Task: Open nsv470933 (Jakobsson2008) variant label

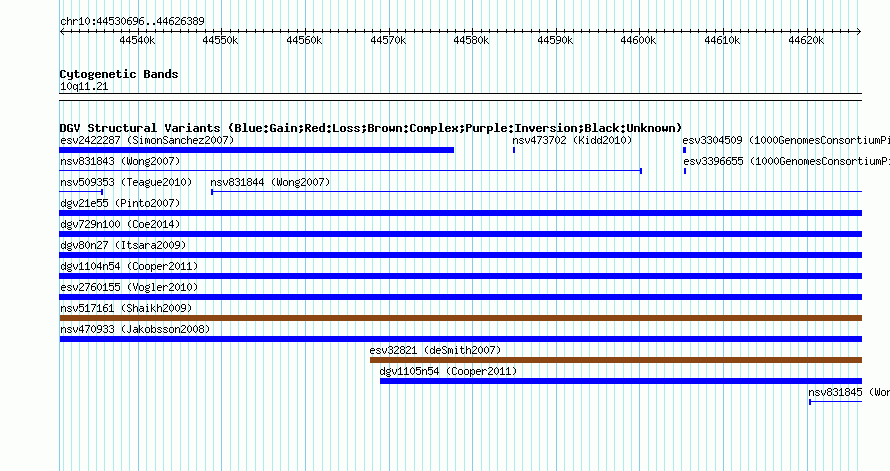Action: click(x=135, y=329)
